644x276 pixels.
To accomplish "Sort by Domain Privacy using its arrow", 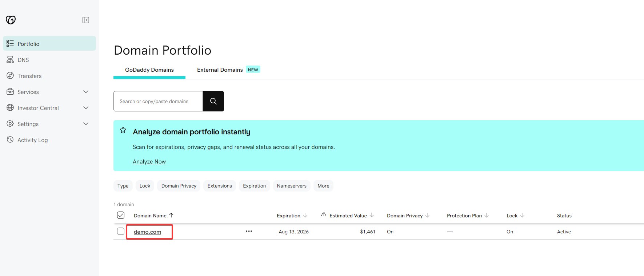I will [x=427, y=216].
